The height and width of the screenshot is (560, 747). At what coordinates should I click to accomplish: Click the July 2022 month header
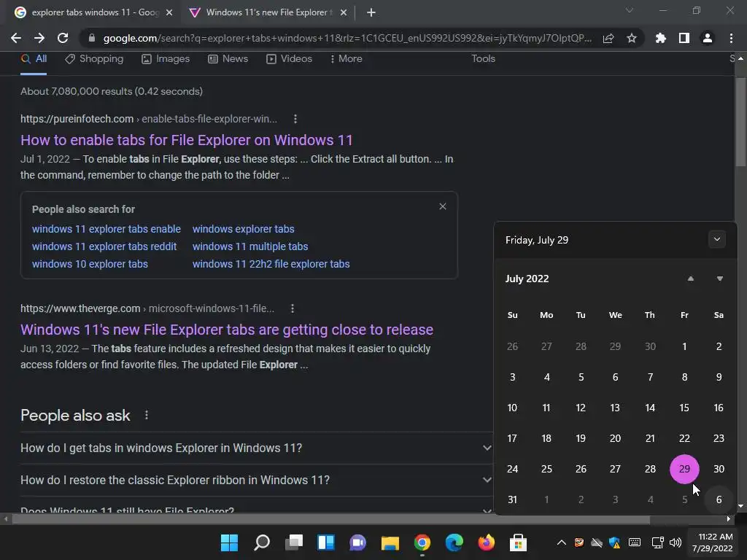(527, 279)
